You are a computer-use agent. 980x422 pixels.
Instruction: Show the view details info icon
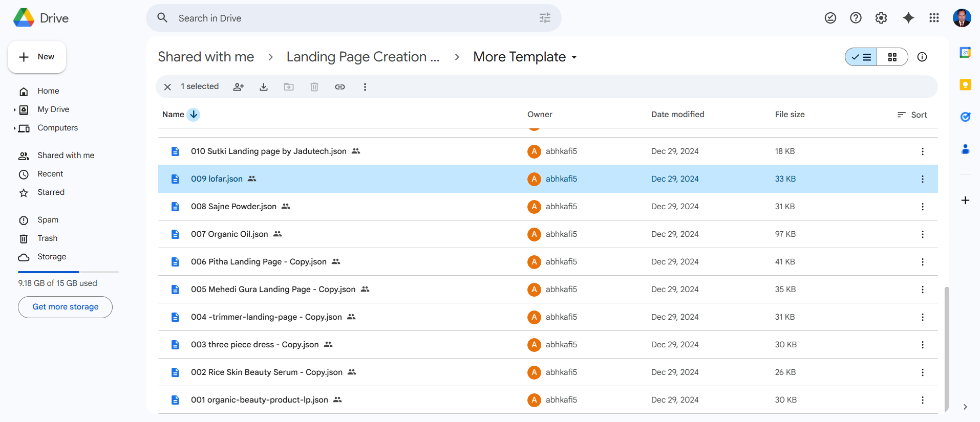(x=922, y=57)
